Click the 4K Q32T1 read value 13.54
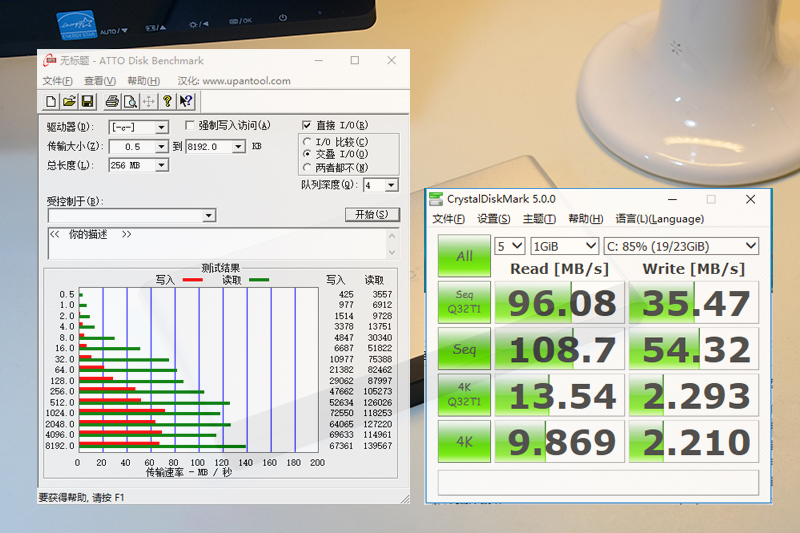Viewport: 800px width, 533px height. click(x=560, y=395)
